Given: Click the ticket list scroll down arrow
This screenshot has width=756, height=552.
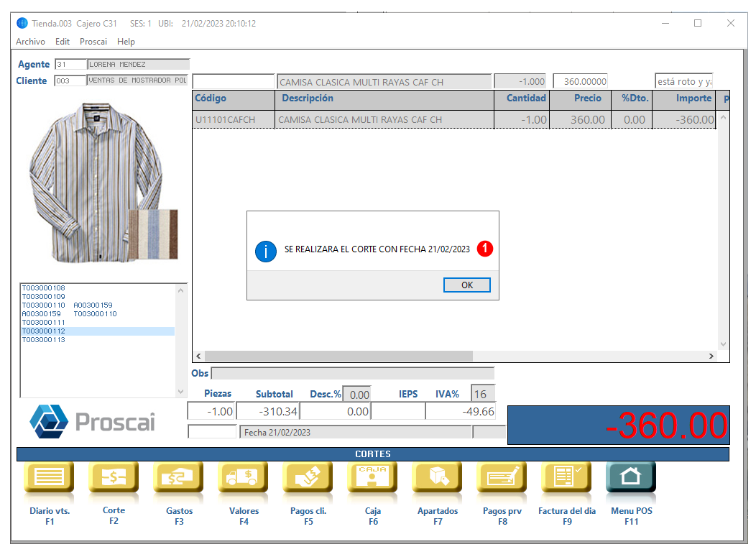Looking at the screenshot, I should [181, 392].
